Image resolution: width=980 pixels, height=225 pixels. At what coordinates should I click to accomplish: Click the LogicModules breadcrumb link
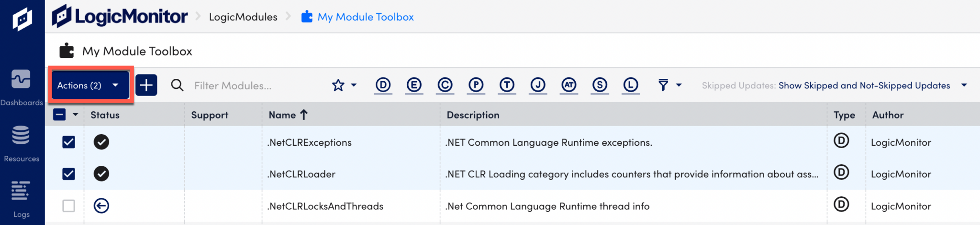(x=243, y=17)
